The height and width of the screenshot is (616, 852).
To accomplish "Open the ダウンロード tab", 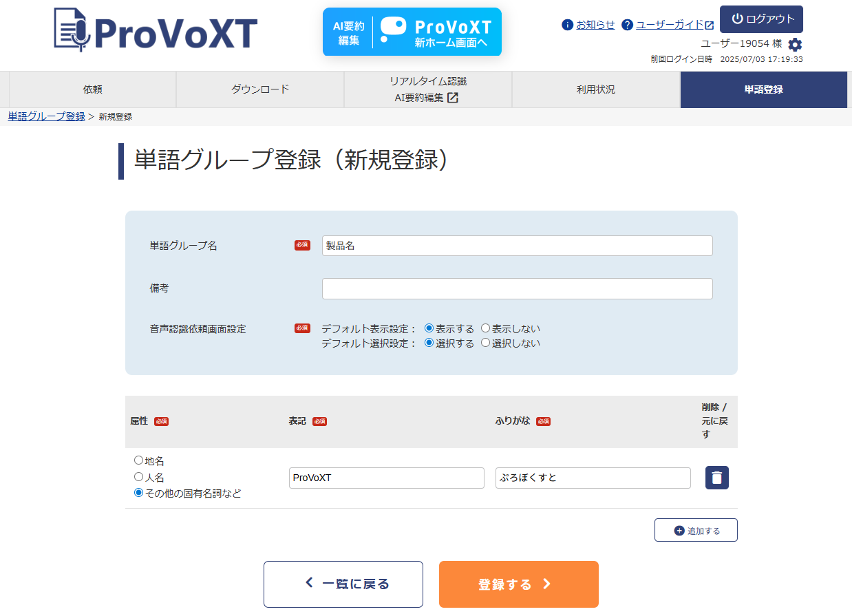I will point(259,89).
